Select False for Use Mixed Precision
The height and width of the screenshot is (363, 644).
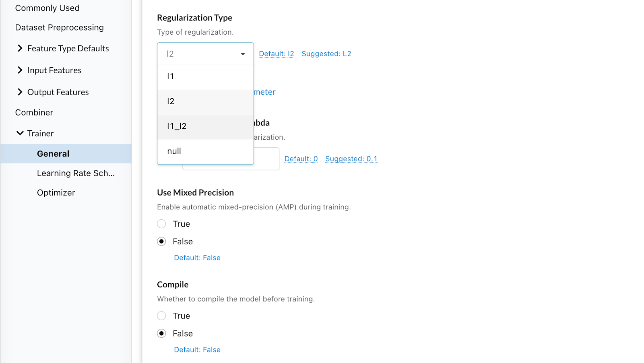click(x=161, y=241)
